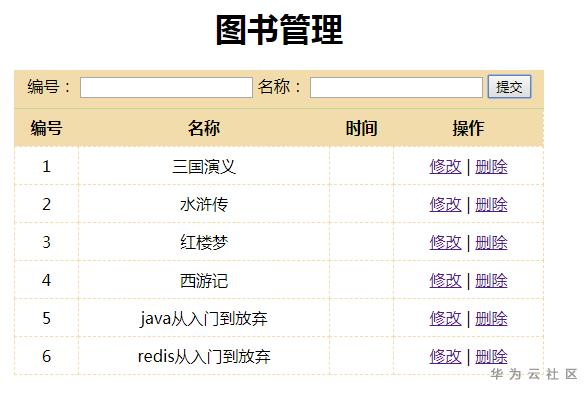Image resolution: width=588 pixels, height=396 pixels.
Task: Click number 5 in 编号 column
Action: click(46, 318)
